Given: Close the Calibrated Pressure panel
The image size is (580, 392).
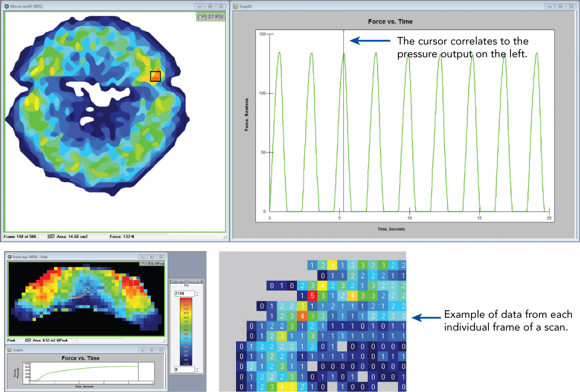Looking at the screenshot, I should coord(202,282).
